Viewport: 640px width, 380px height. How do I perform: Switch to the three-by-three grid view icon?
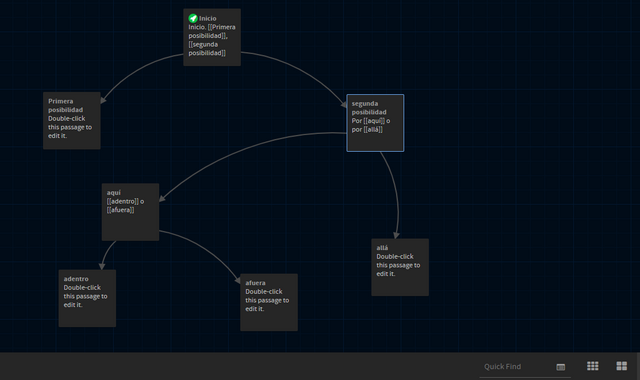pos(593,366)
